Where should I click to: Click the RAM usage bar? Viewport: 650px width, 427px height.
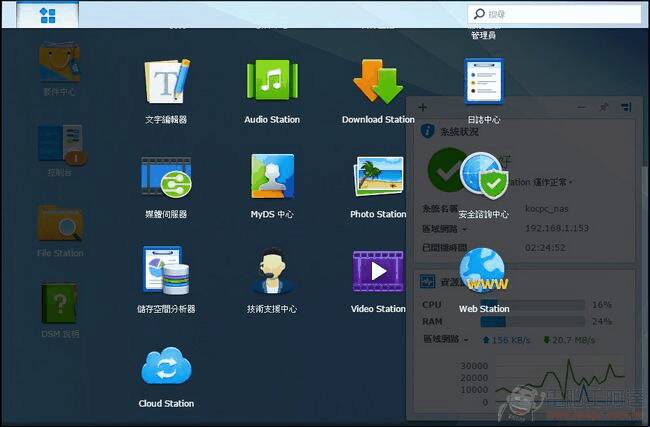click(x=533, y=321)
